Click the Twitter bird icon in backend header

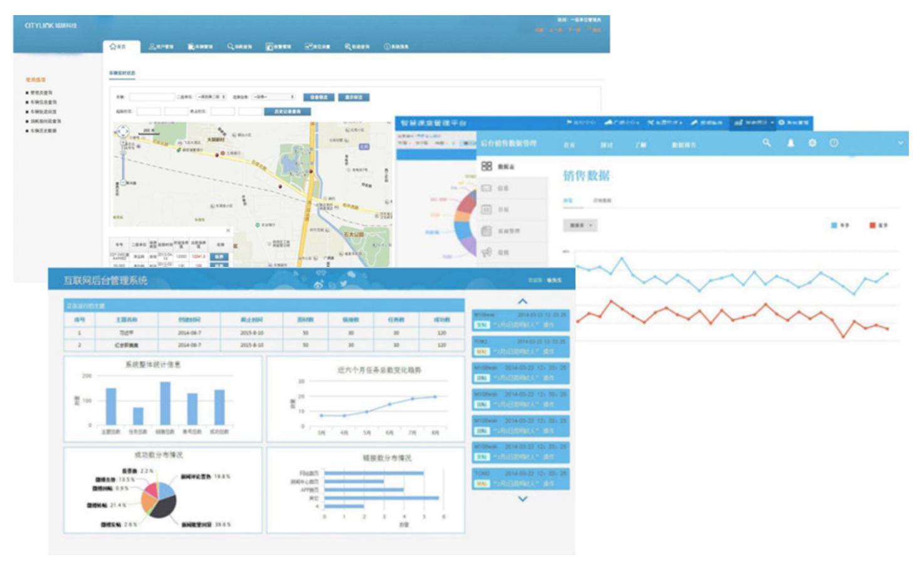[344, 284]
